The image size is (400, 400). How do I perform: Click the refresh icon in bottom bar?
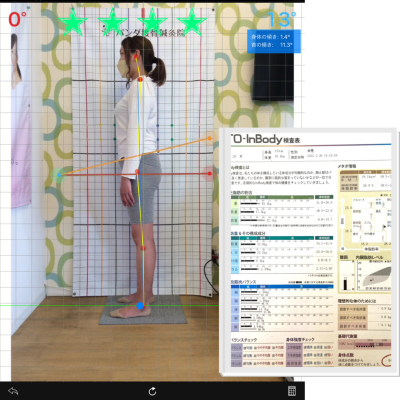pyautogui.click(x=152, y=391)
